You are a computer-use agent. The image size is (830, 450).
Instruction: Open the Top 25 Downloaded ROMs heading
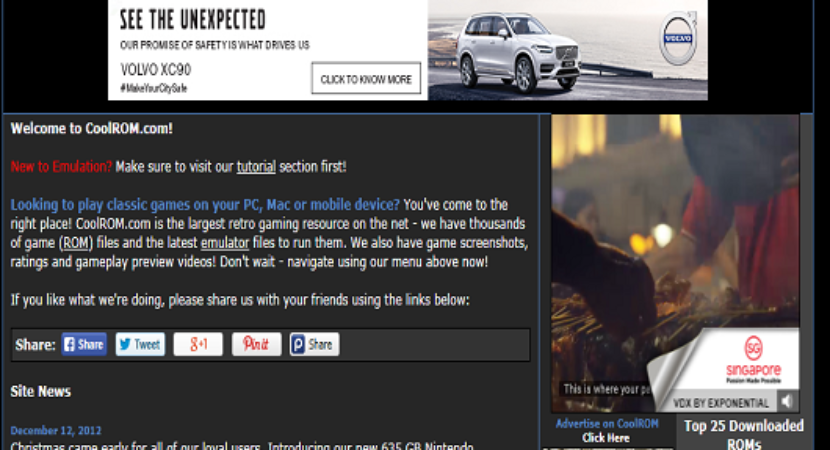pos(744,435)
